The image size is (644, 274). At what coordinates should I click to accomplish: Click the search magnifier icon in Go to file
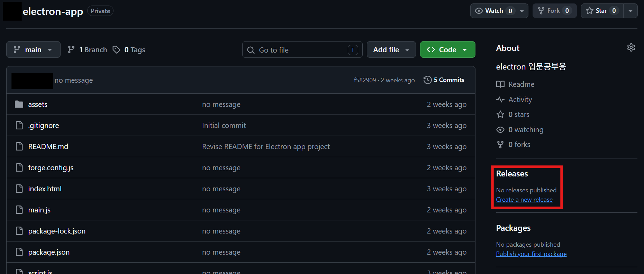(x=251, y=50)
